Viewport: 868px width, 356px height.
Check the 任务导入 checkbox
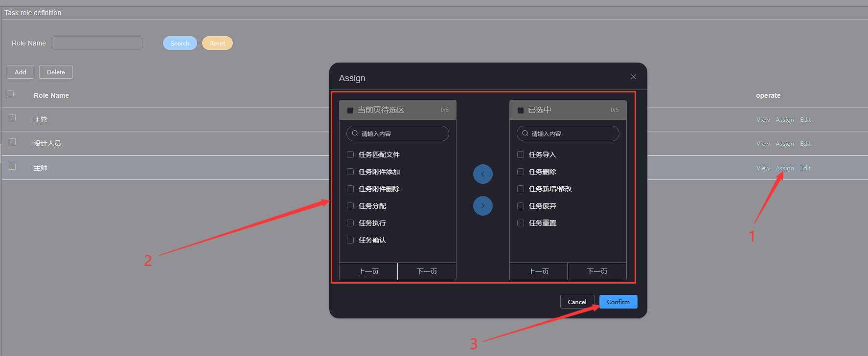point(521,155)
